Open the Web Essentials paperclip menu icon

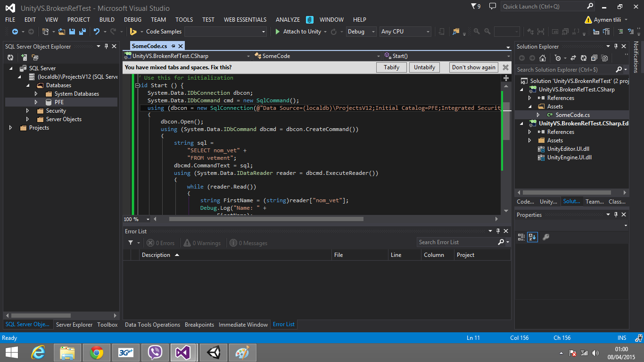[x=310, y=20]
